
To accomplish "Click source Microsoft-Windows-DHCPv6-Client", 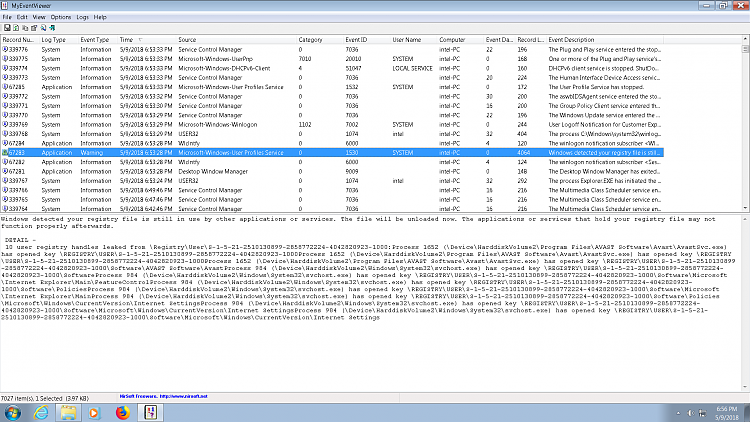I will point(224,68).
